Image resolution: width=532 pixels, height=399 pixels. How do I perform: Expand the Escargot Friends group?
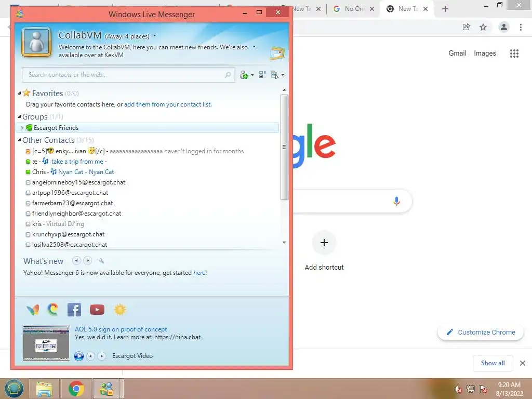(x=22, y=128)
